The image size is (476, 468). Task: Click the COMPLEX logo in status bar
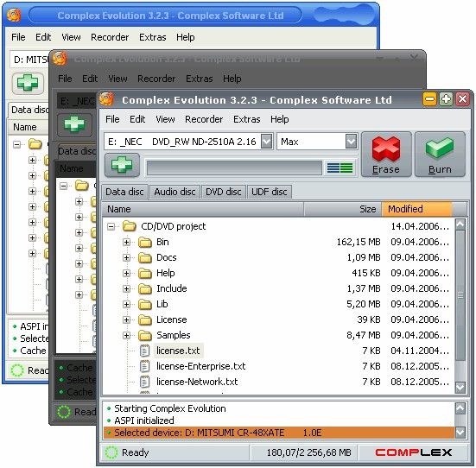414,452
